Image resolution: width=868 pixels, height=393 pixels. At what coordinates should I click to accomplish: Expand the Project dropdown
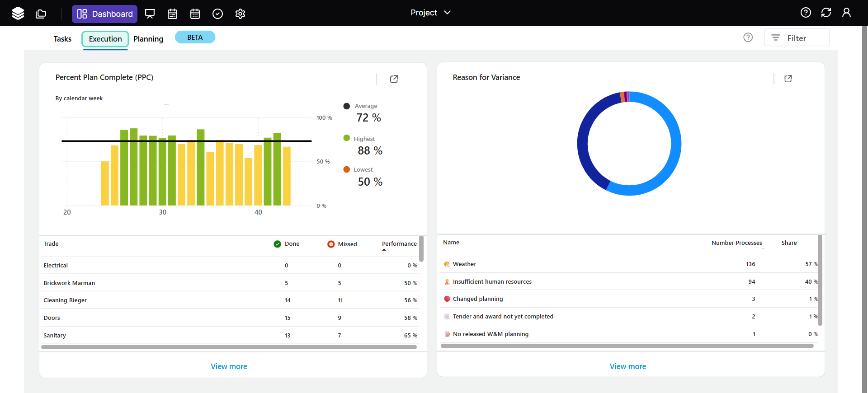430,13
